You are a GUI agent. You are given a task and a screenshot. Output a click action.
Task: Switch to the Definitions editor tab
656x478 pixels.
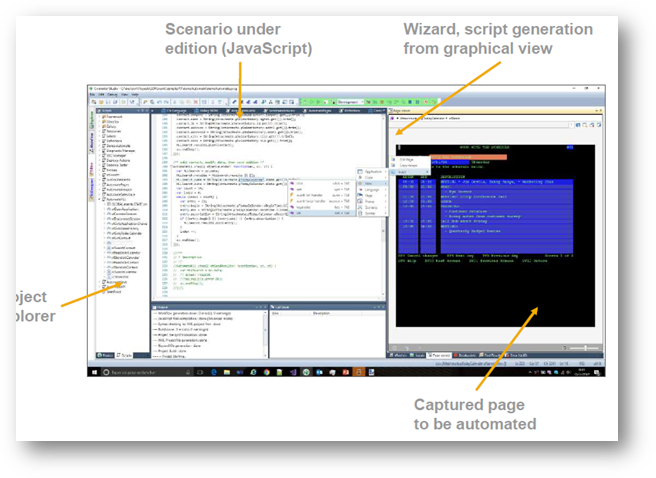(x=352, y=110)
